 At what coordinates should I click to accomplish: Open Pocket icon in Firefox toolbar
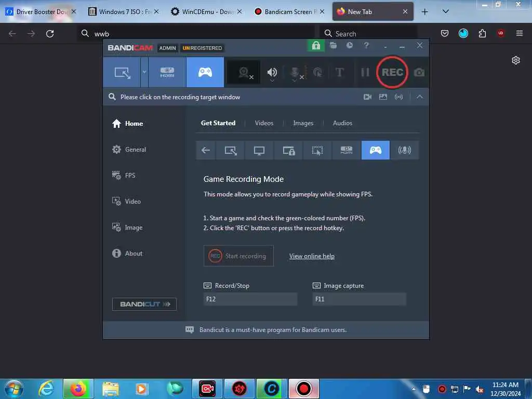click(x=445, y=33)
